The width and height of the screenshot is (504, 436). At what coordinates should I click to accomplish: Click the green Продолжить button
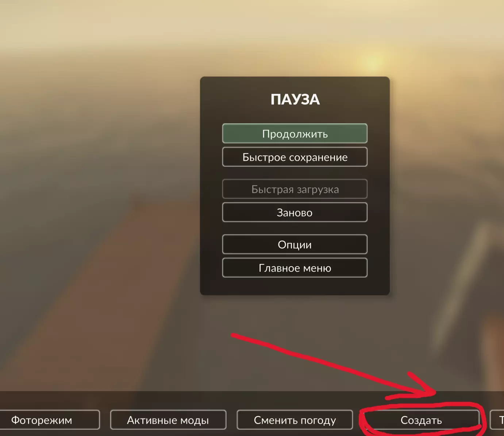[x=295, y=133]
